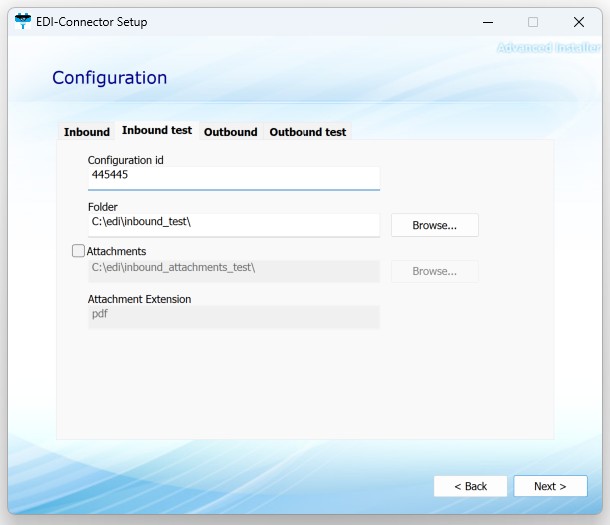Click the Configuration page heading

tap(109, 78)
